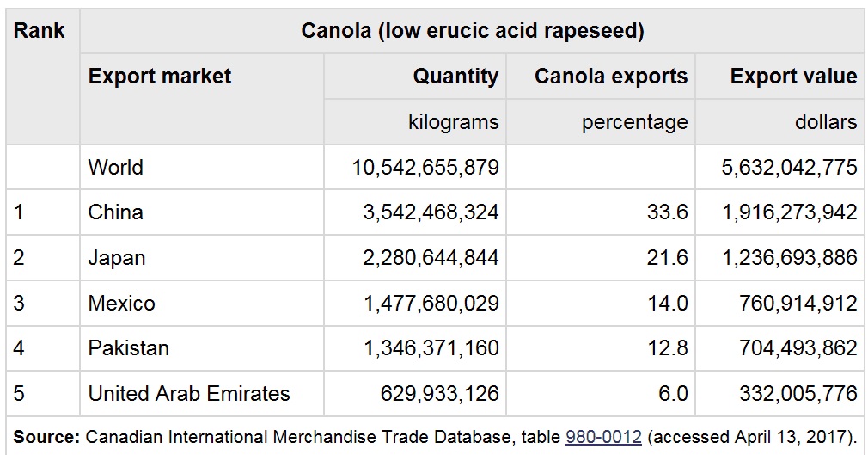Click the Canola exports column header
Image resolution: width=868 pixels, height=455 pixels.
[x=611, y=76]
